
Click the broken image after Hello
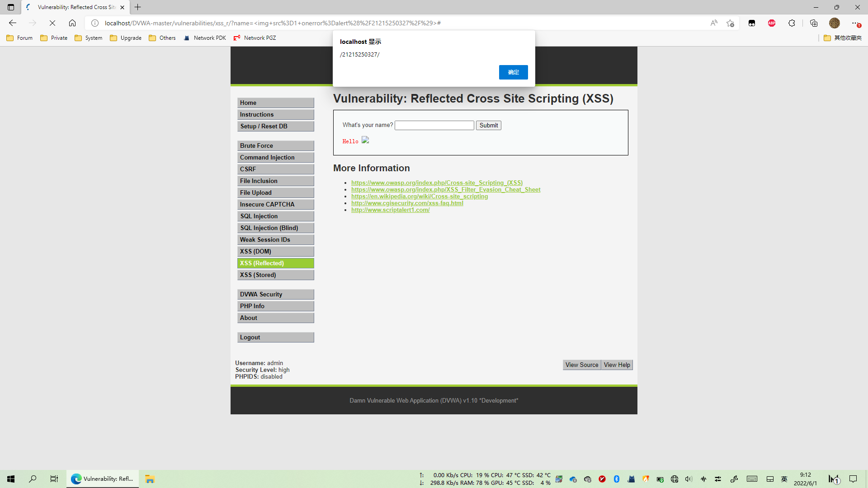pyautogui.click(x=365, y=140)
